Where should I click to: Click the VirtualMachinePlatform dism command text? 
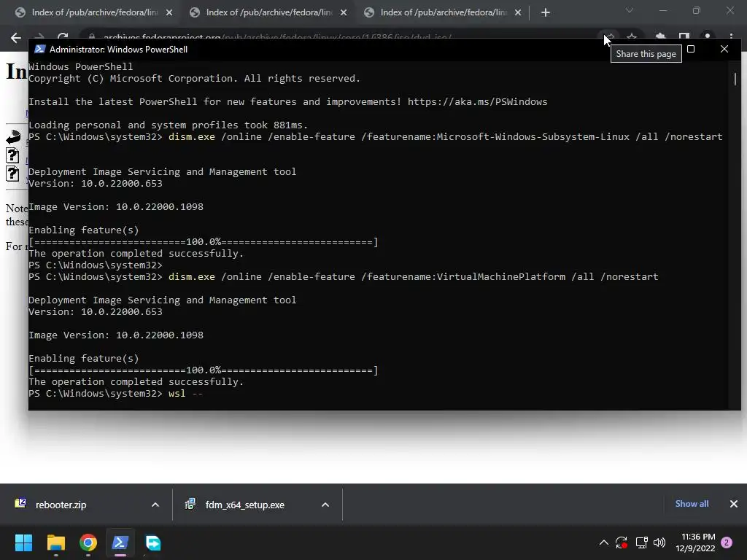414,277
